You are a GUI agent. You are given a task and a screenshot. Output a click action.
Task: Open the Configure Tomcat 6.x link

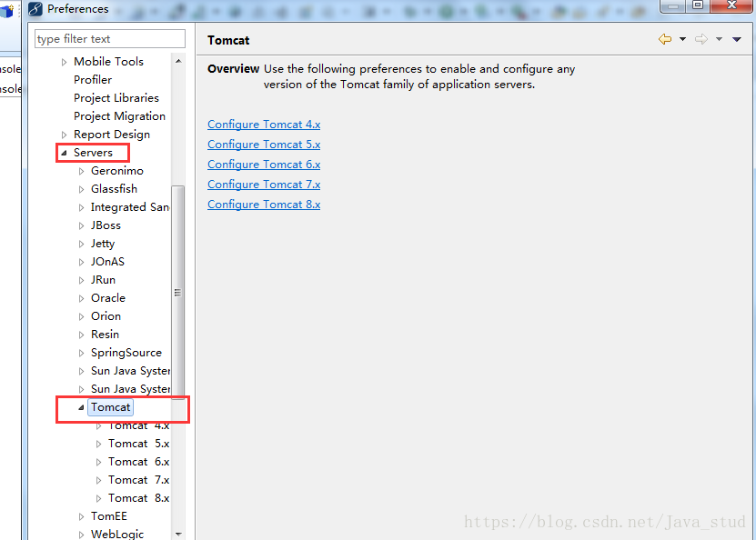point(264,165)
